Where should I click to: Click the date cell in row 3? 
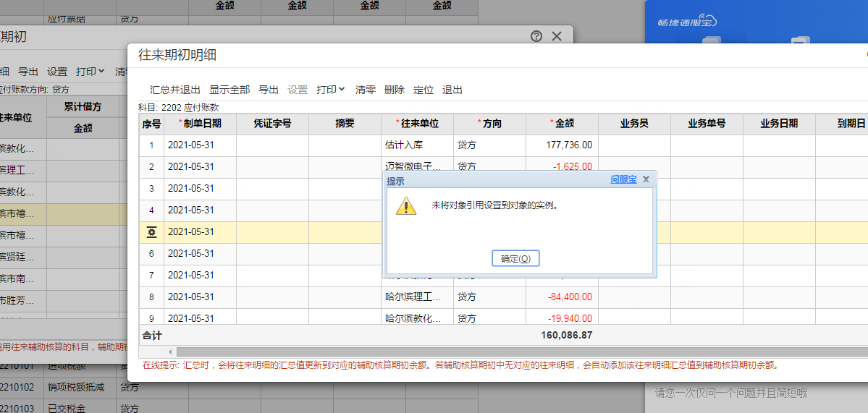click(200, 189)
